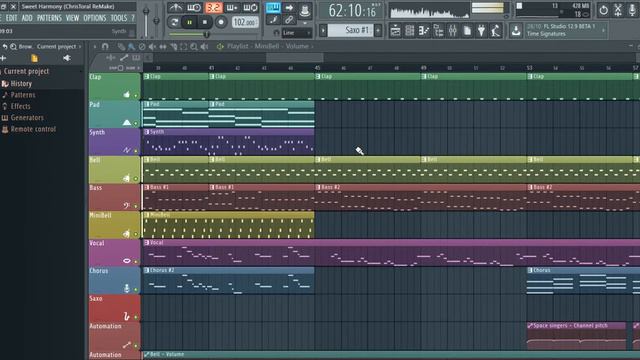Open the Mixer view icon
640x360 pixels.
[453, 31]
